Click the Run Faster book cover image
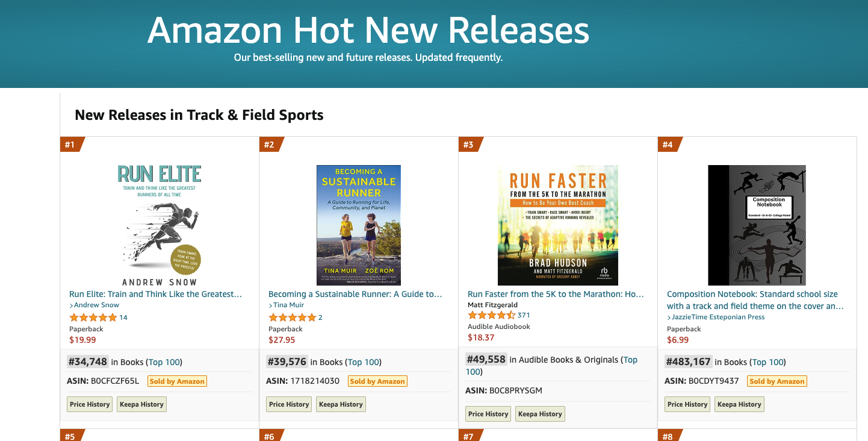 click(x=557, y=225)
